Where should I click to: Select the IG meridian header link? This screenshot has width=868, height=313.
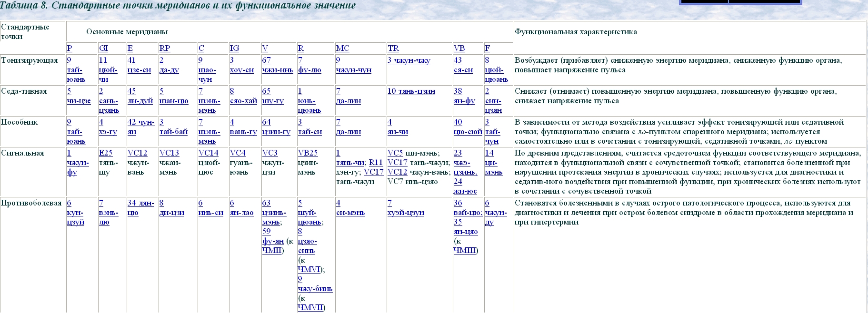click(234, 49)
